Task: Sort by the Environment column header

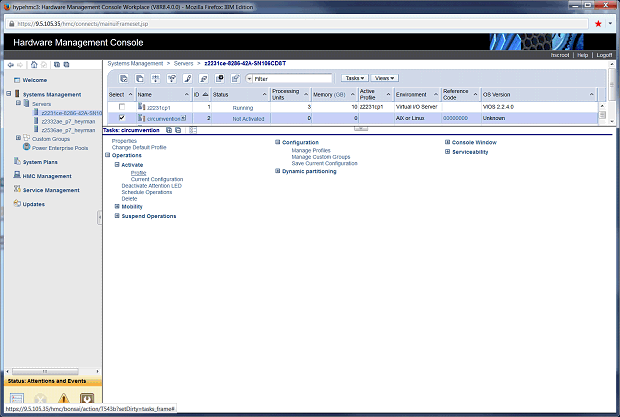Action: click(x=418, y=94)
